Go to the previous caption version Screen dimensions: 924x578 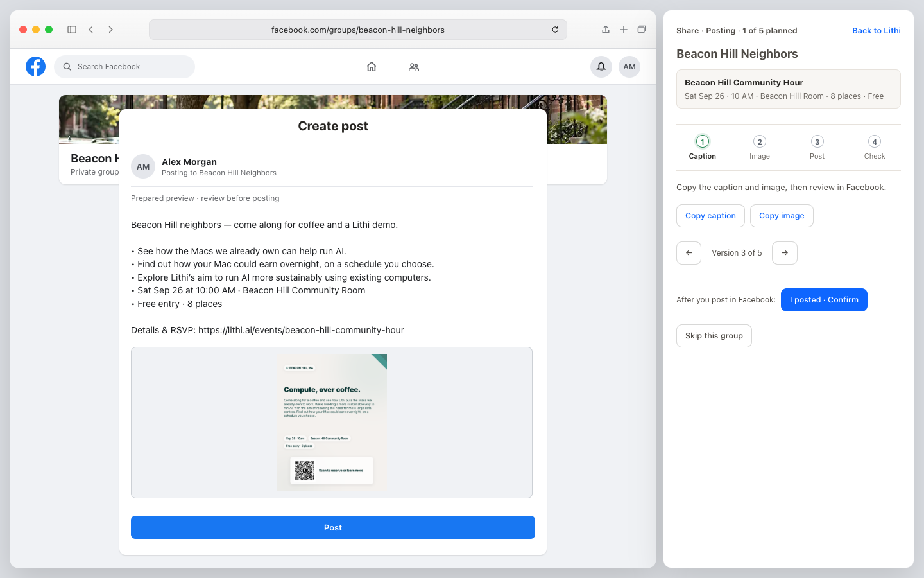coord(689,253)
